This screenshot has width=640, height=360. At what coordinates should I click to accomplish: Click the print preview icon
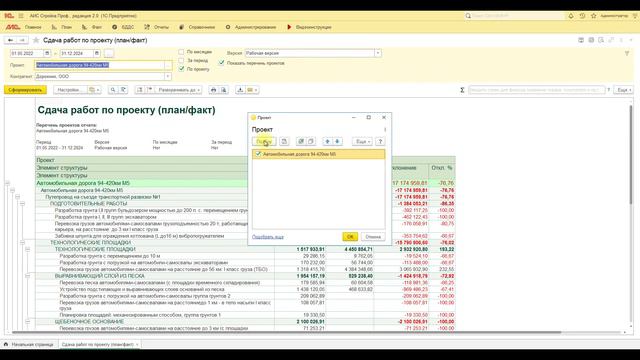pos(224,90)
